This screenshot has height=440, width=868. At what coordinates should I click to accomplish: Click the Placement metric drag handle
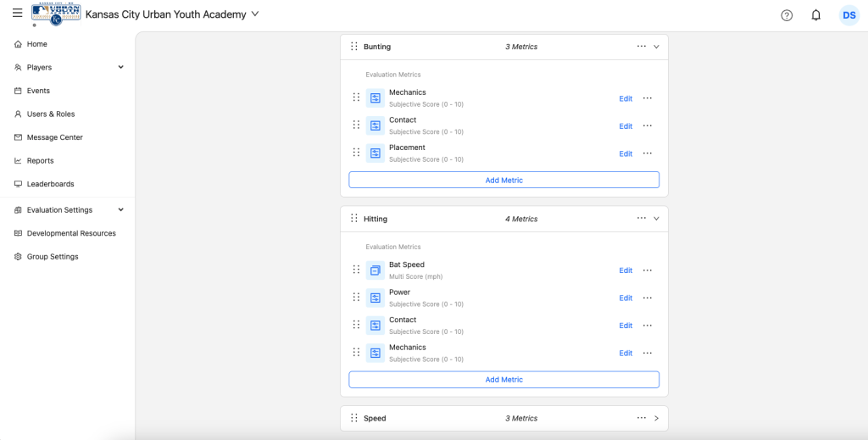pyautogui.click(x=356, y=153)
